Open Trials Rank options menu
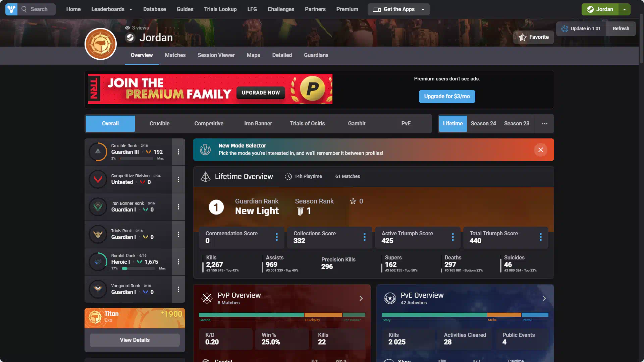This screenshot has height=362, width=644. coord(178,234)
